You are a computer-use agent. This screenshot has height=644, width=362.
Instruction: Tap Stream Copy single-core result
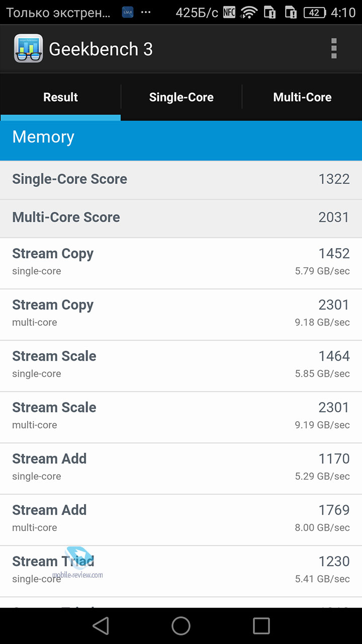181,263
